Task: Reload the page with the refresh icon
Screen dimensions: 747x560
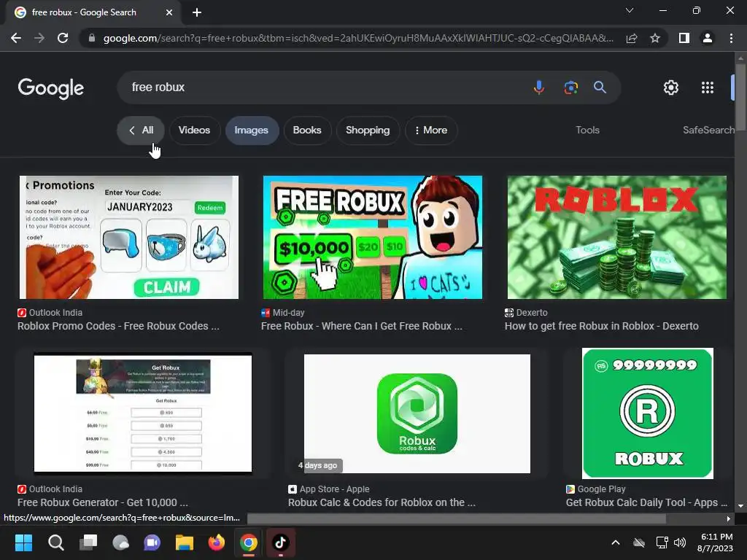Action: coord(63,38)
